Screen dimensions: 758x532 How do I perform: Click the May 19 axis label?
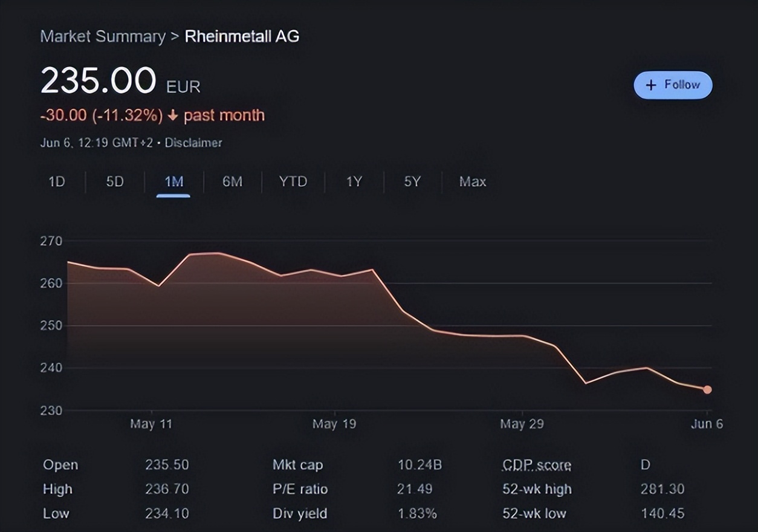tap(334, 424)
